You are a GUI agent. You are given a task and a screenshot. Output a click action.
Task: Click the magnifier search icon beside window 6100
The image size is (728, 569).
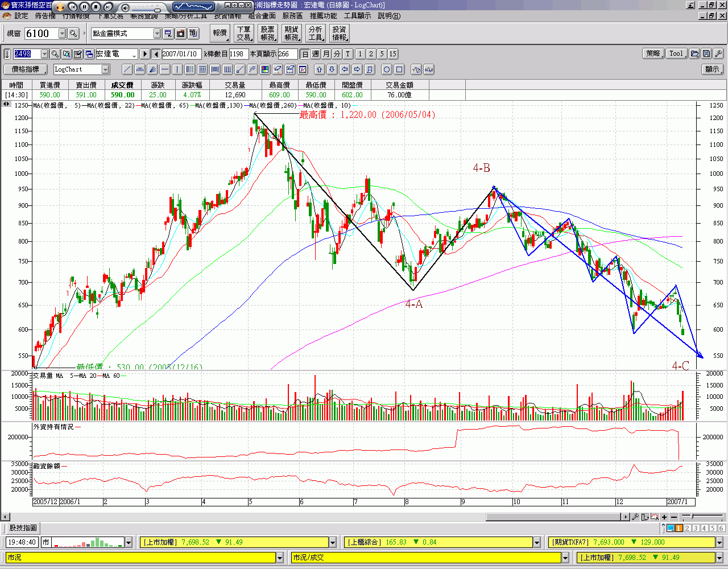pyautogui.click(x=73, y=34)
